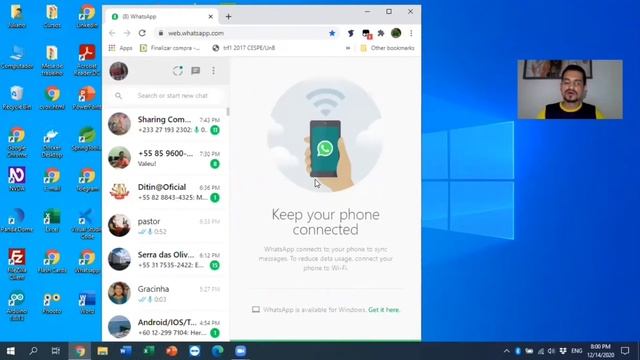
Task: Close the WhatsApp tab
Action: (211, 17)
